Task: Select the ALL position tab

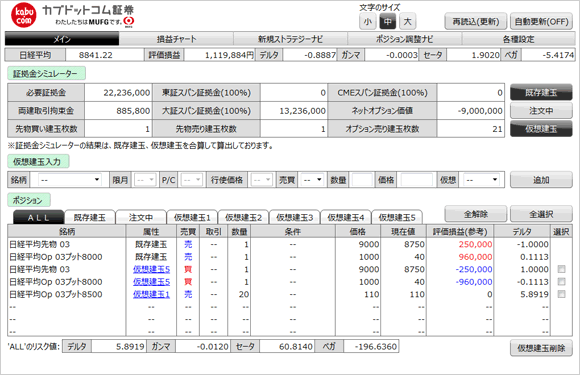Action: click(x=38, y=217)
